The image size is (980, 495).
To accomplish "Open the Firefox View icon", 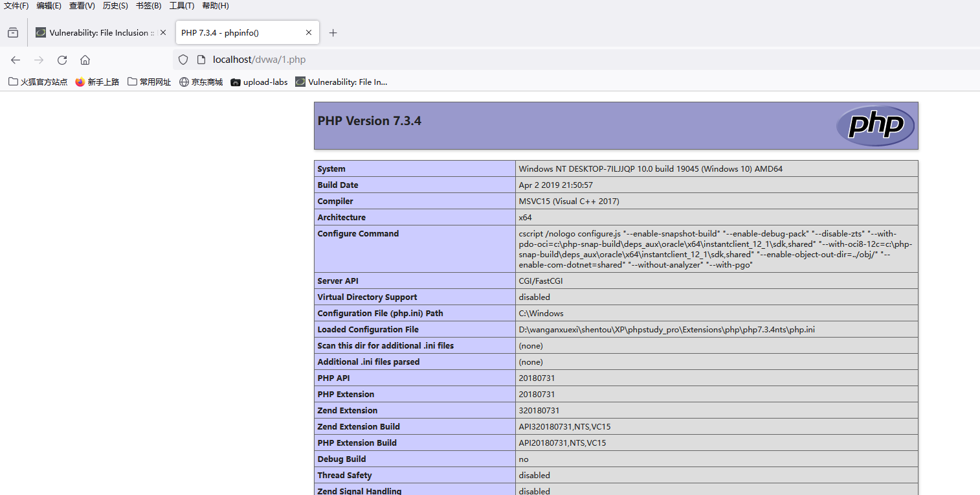I will tap(13, 32).
